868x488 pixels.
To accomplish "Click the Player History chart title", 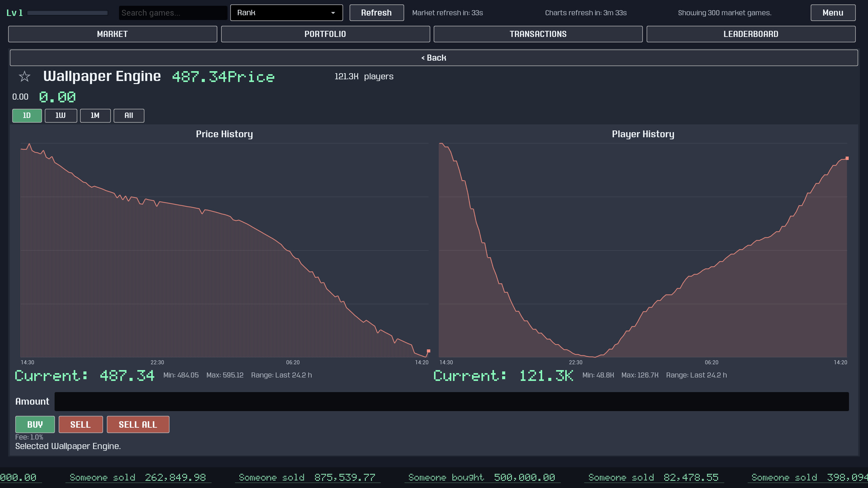I will click(x=643, y=134).
